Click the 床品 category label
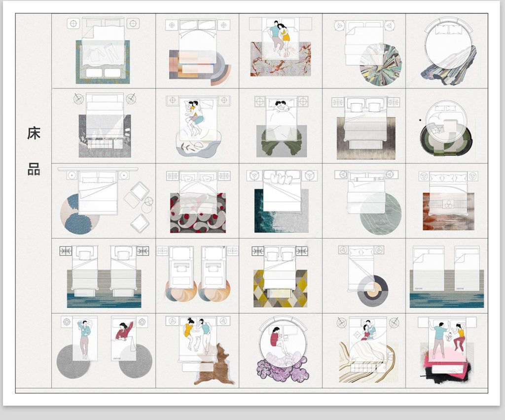505x420 pixels. 34,152
